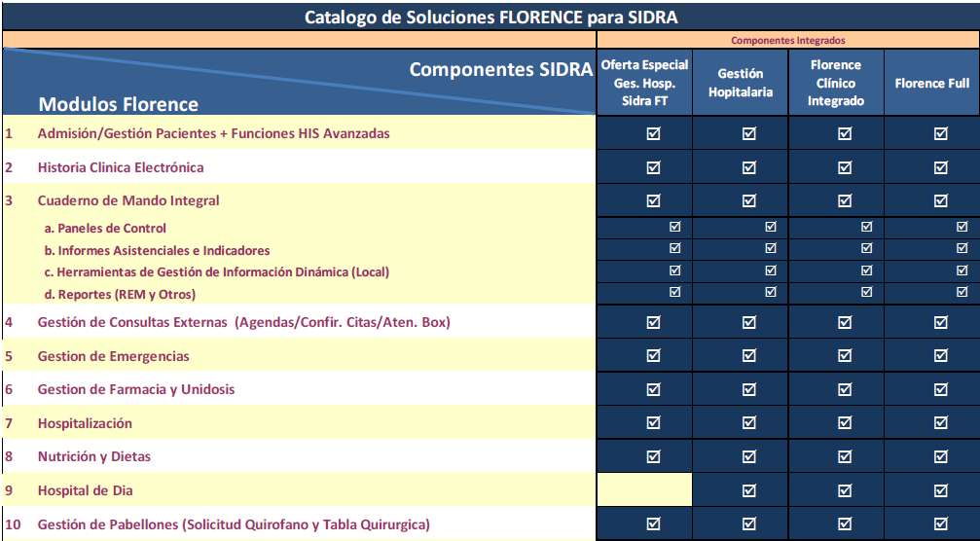Image resolution: width=980 pixels, height=541 pixels.
Task: Click the Componentes SIDRA heading
Action: point(500,69)
